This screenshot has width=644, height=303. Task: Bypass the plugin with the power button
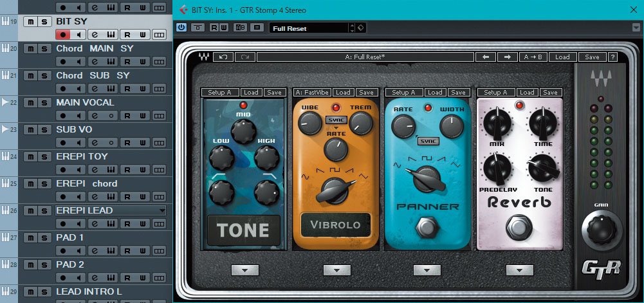pos(181,28)
